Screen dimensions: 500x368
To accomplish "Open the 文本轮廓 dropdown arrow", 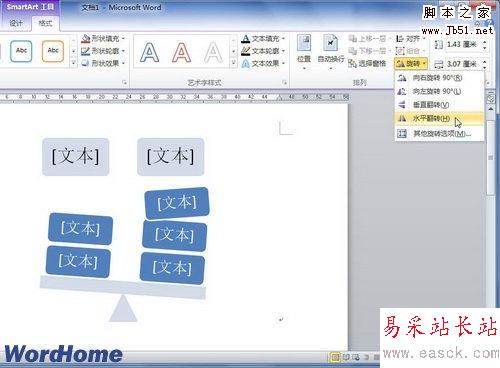I will [x=283, y=51].
